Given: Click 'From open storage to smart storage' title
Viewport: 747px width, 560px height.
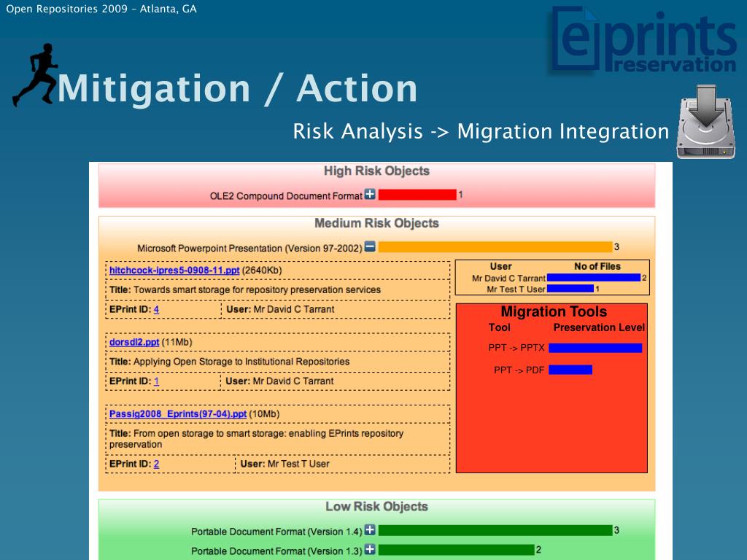Looking at the screenshot, I should coord(256,438).
